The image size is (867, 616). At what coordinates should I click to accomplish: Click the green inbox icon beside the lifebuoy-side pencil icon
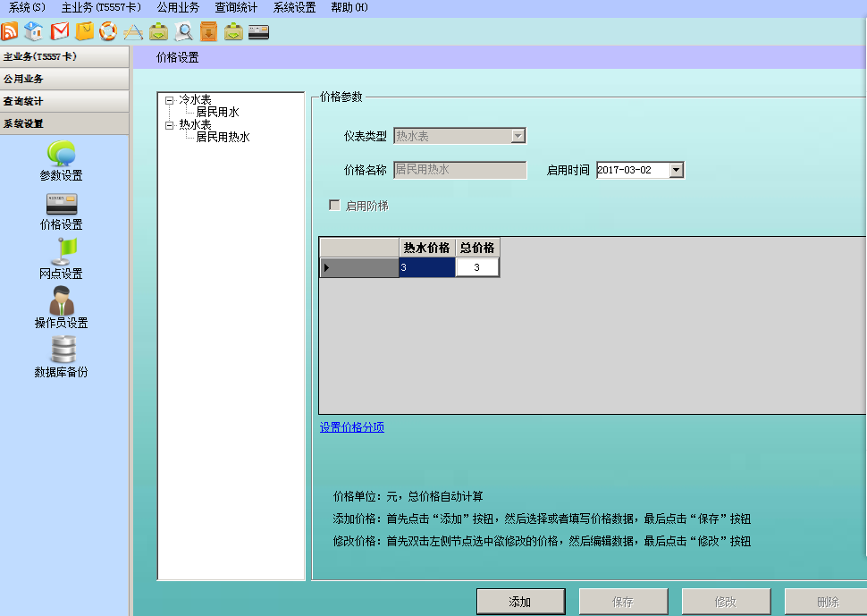(x=159, y=31)
